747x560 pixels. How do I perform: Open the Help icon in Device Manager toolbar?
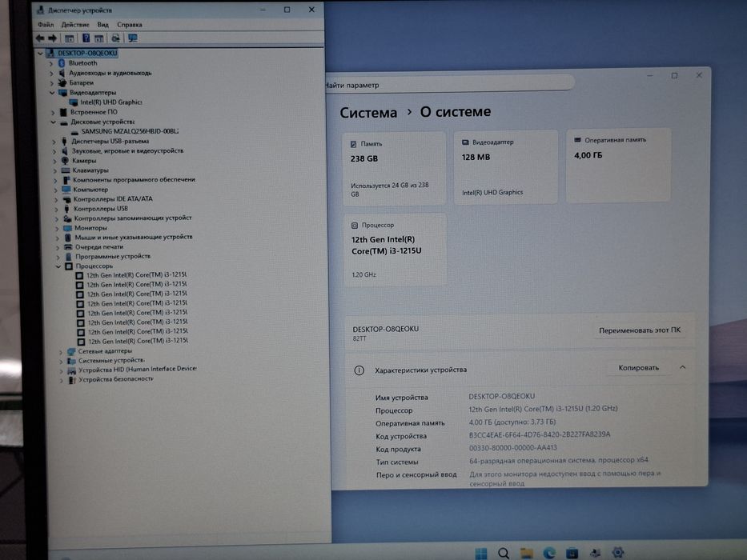(86, 38)
